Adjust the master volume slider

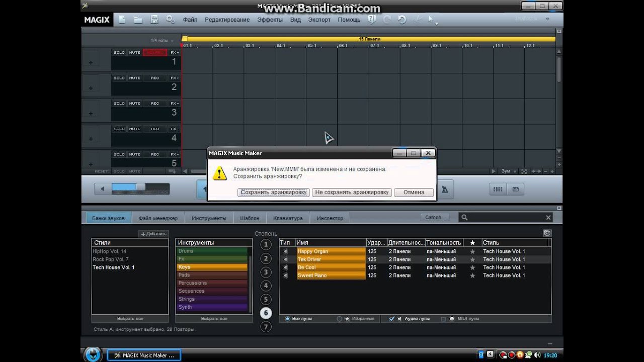pyautogui.click(x=140, y=187)
